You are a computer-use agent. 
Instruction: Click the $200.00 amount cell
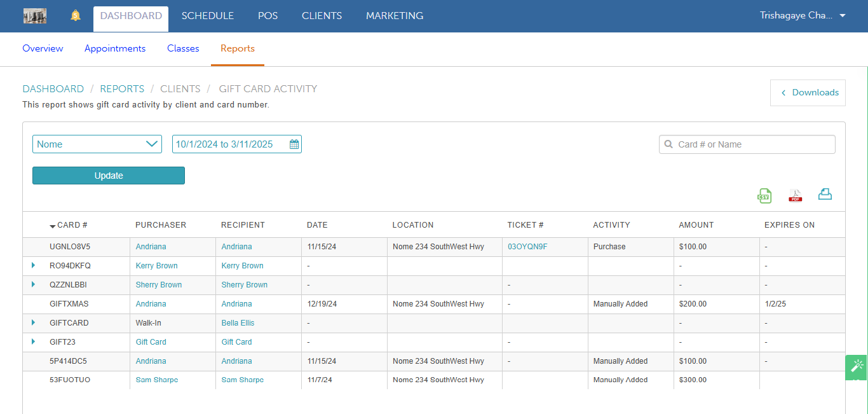point(693,304)
